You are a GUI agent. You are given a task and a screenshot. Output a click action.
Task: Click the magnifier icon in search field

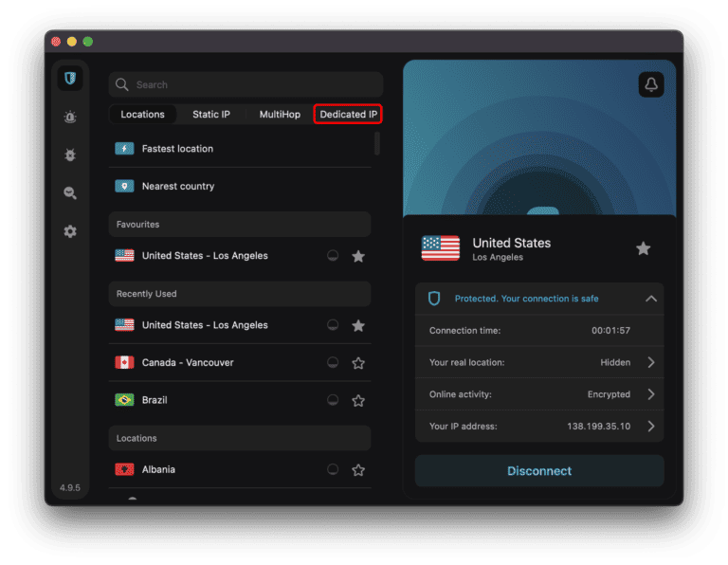121,84
